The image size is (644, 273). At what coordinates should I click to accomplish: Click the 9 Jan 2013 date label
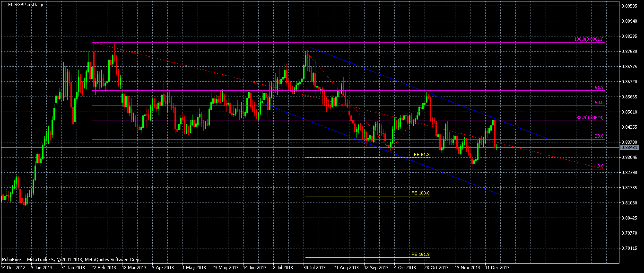(42, 267)
